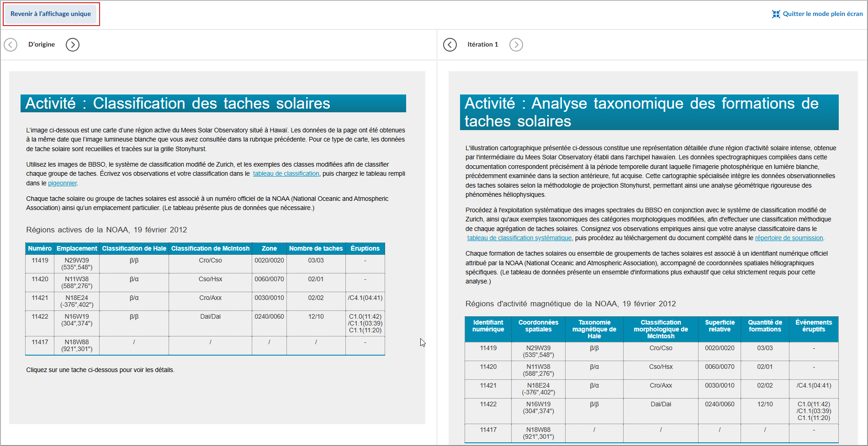Click the previous arrow beside D'origine
Image resolution: width=868 pixels, height=446 pixels.
click(x=11, y=45)
